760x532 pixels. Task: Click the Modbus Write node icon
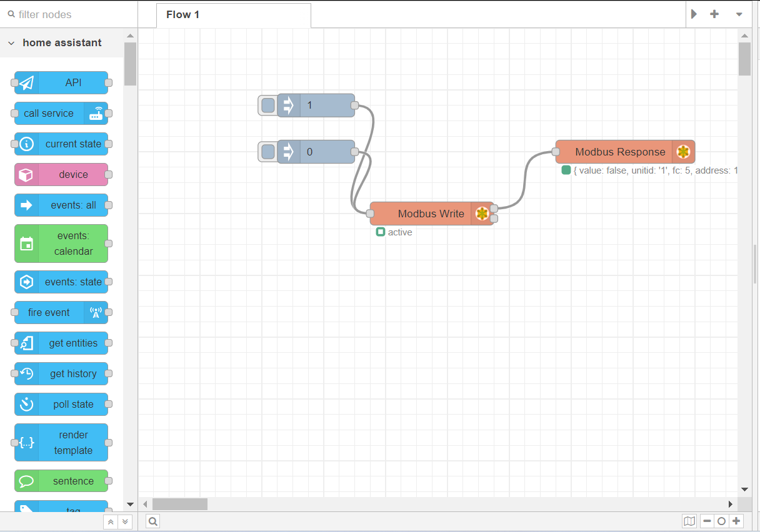[482, 214]
